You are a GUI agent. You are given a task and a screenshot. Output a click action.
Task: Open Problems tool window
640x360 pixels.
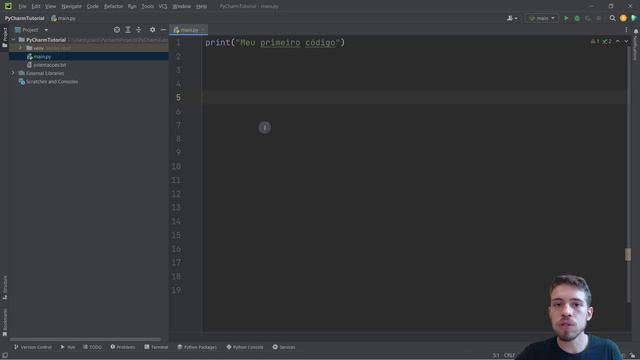click(x=122, y=347)
